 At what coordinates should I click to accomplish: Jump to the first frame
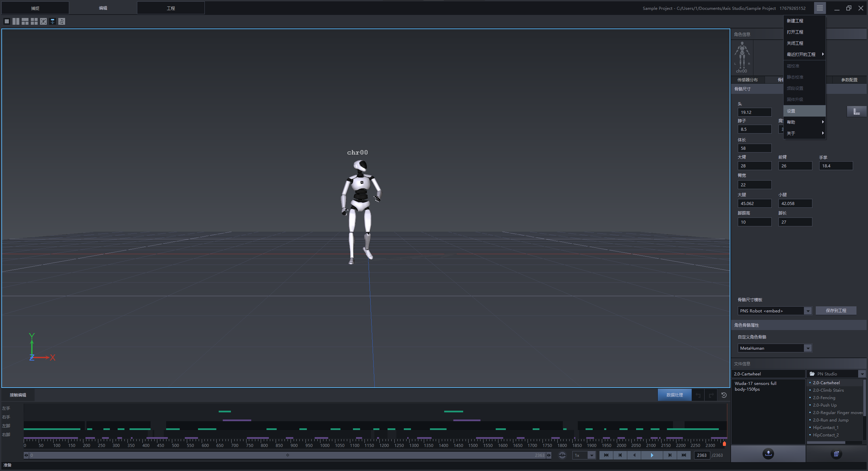(606, 455)
